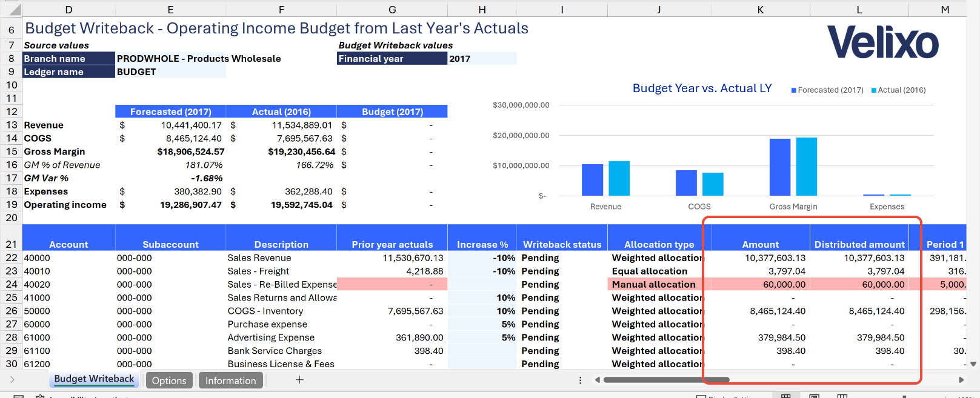Select the chart title Budget Year vs. Actual LY
This screenshot has width=980, height=398.
click(x=702, y=88)
